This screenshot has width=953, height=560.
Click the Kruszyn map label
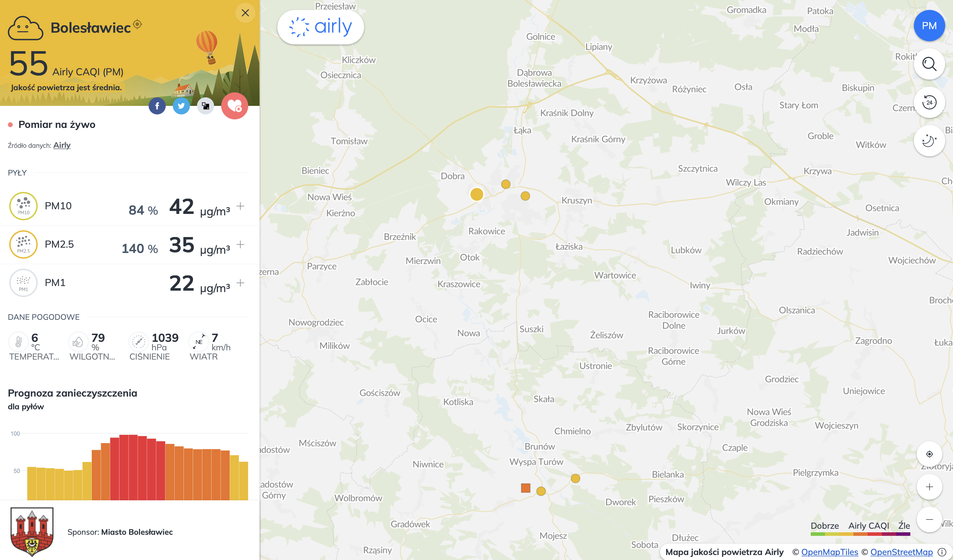pos(577,200)
